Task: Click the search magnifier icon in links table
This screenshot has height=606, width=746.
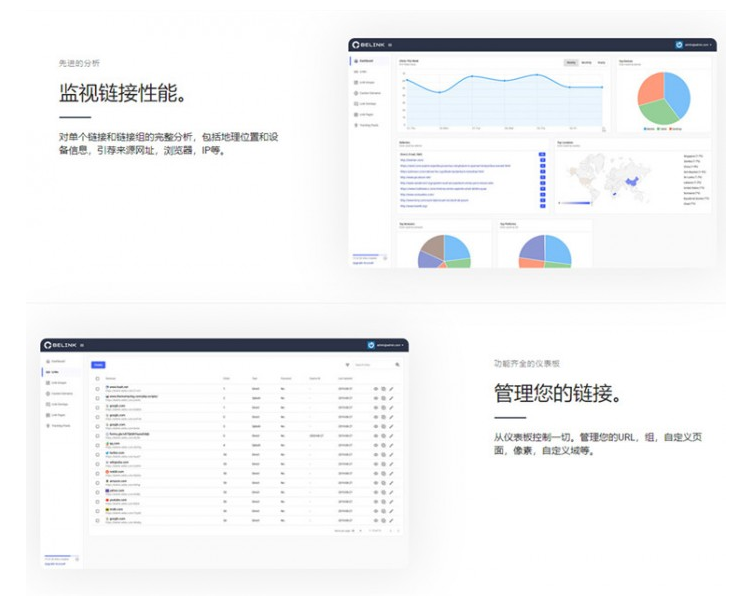Action: click(397, 365)
